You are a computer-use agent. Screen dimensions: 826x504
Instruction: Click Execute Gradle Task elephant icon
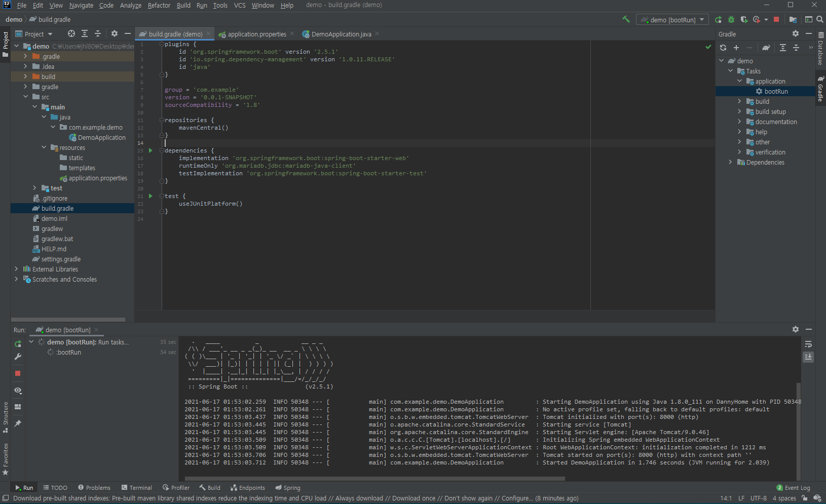point(766,48)
